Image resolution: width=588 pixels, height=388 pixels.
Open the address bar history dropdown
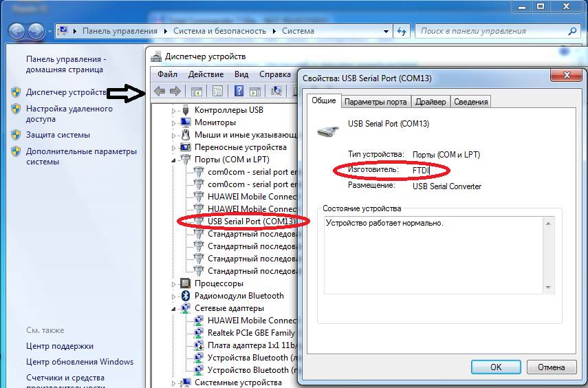[386, 32]
